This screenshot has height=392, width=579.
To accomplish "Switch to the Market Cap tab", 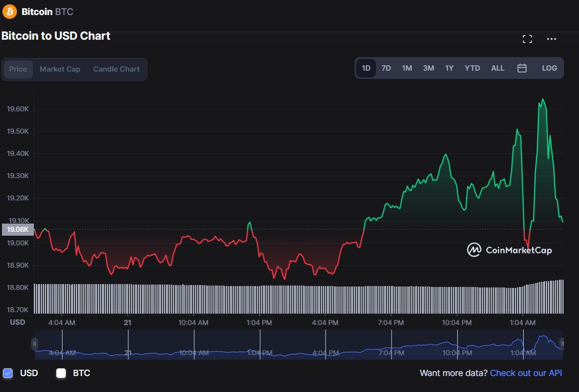I will [x=60, y=69].
